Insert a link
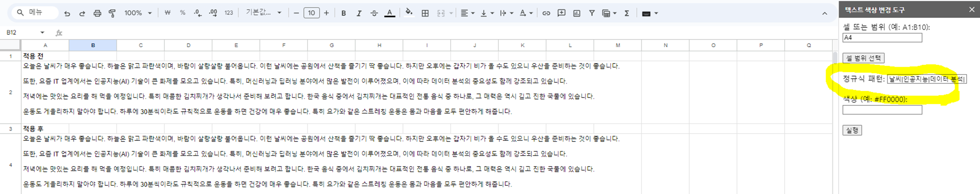Image resolution: width=980 pixels, height=194 pixels. (546, 13)
